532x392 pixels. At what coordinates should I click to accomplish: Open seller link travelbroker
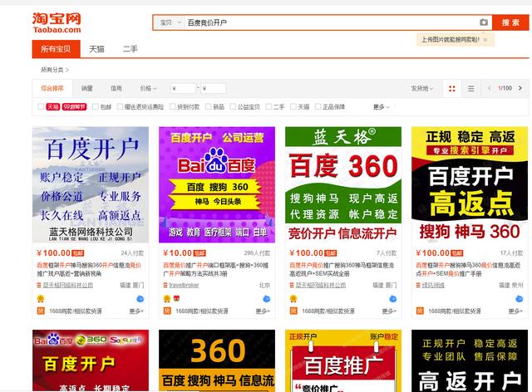pos(184,285)
